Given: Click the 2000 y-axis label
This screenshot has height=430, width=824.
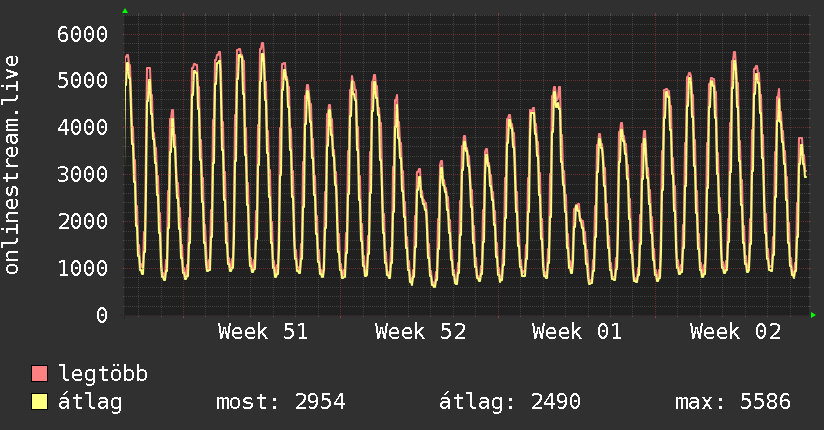Looking at the screenshot, I should pos(83,221).
